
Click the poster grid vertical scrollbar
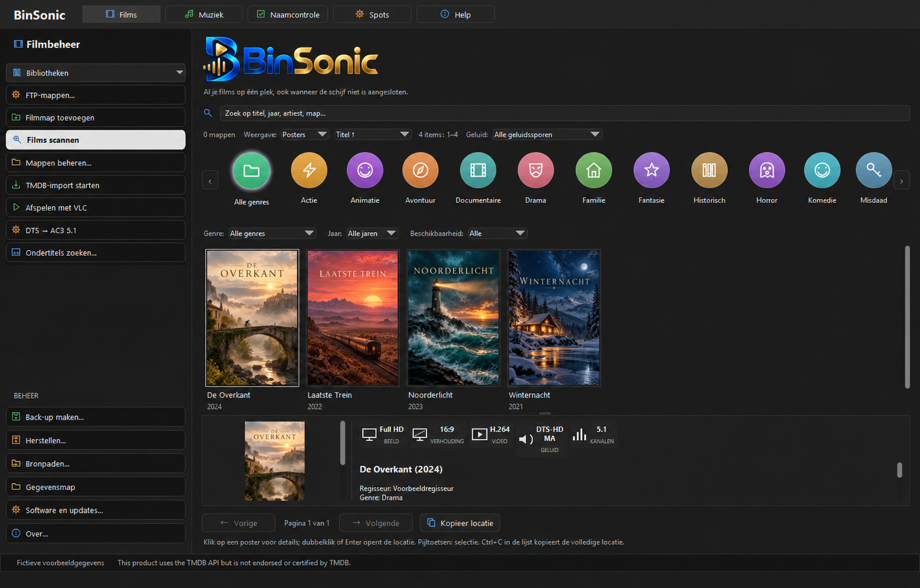907,317
